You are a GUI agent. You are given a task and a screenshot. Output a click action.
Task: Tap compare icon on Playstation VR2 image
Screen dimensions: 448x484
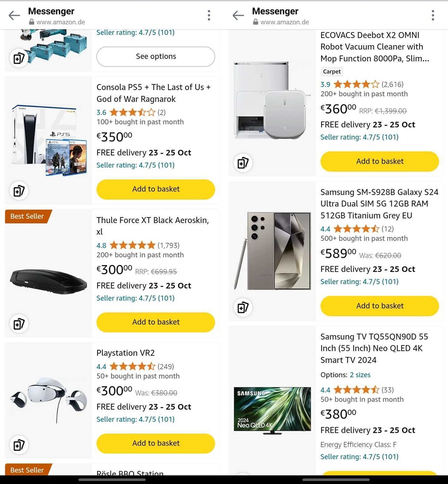[19, 445]
